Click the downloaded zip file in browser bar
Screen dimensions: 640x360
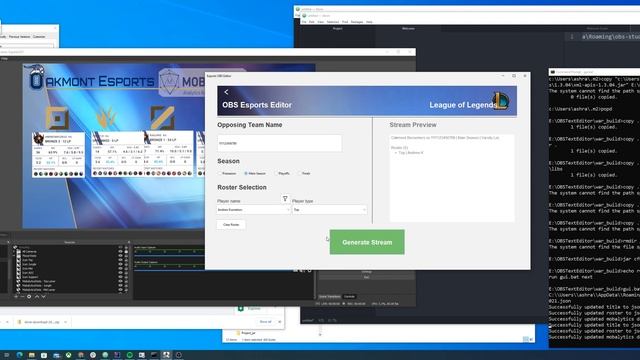(x=39, y=322)
